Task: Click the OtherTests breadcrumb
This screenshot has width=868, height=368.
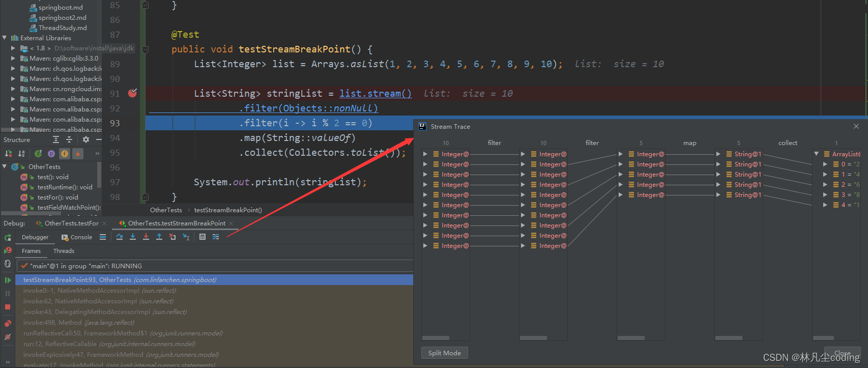Action: 166,210
